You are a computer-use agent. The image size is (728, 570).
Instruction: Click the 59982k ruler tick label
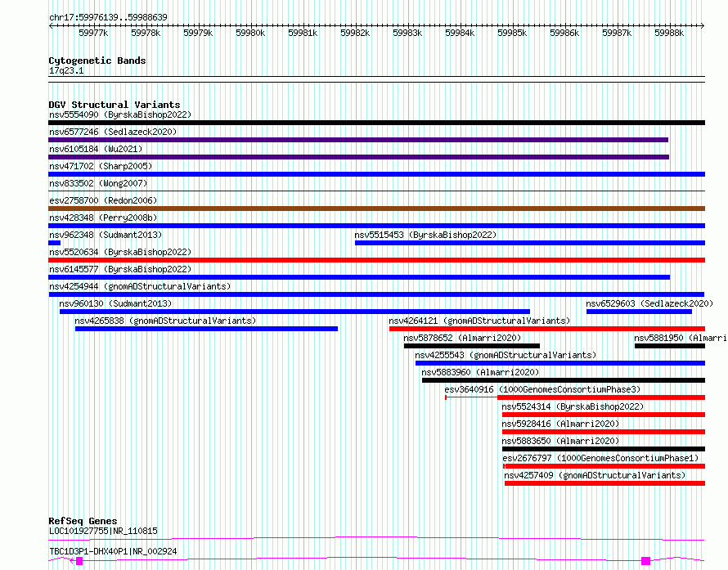[355, 33]
